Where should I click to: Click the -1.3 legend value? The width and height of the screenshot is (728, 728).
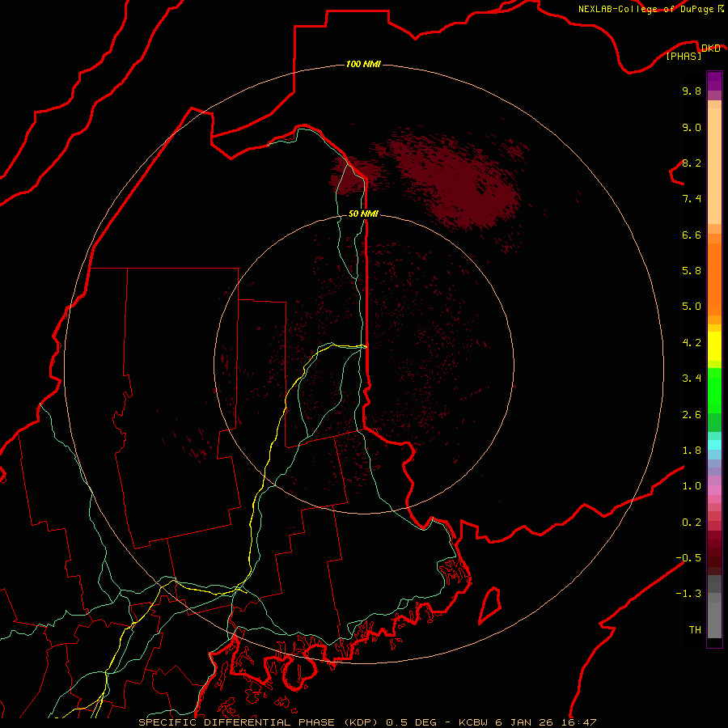(688, 594)
